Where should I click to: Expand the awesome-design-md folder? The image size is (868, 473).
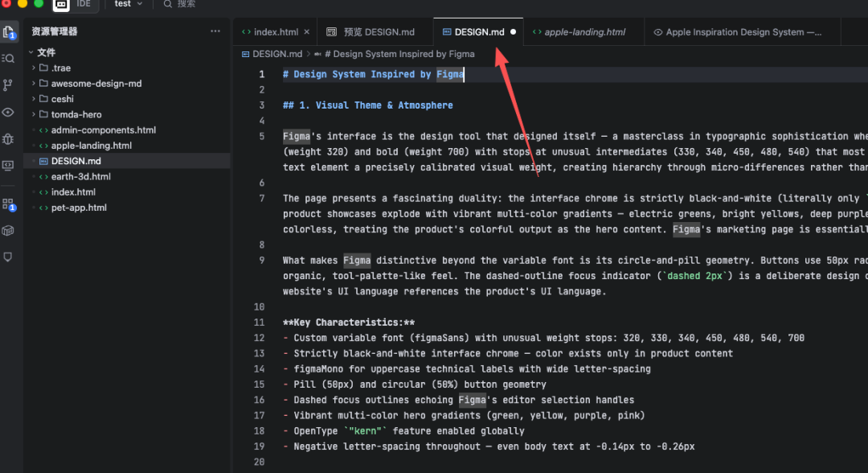pyautogui.click(x=96, y=84)
